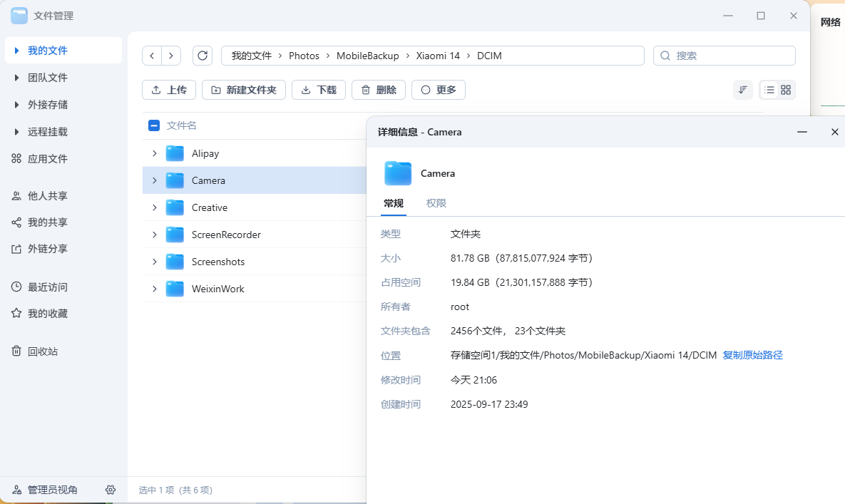Viewport: 845px width, 504px height.
Task: Switch to grid view
Action: pyautogui.click(x=786, y=90)
